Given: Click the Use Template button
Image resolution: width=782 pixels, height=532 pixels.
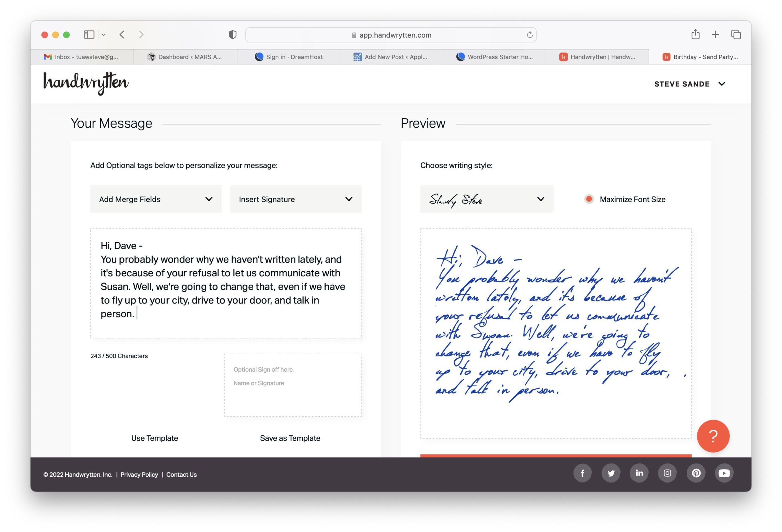Looking at the screenshot, I should click(x=155, y=438).
